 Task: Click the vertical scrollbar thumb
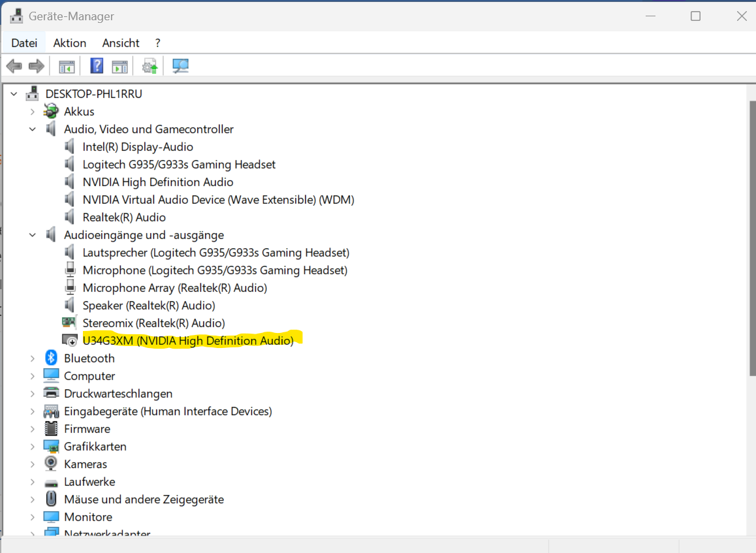tap(752, 239)
